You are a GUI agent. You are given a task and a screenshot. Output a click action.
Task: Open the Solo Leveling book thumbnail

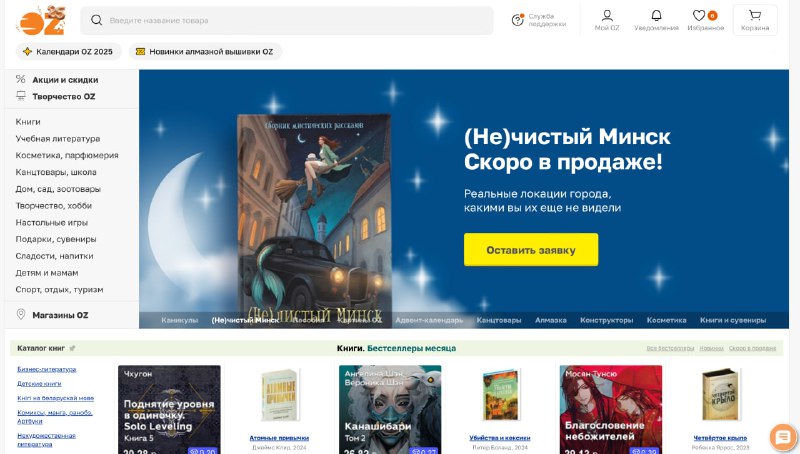click(169, 409)
